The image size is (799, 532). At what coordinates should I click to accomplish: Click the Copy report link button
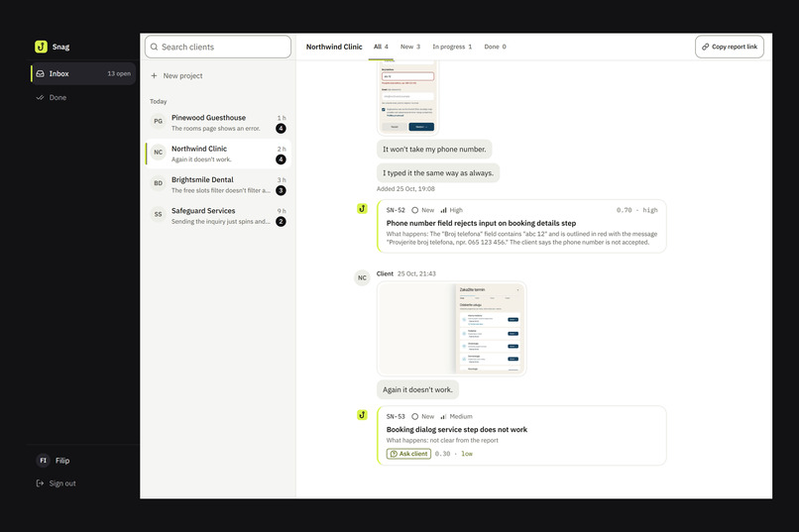click(x=730, y=47)
